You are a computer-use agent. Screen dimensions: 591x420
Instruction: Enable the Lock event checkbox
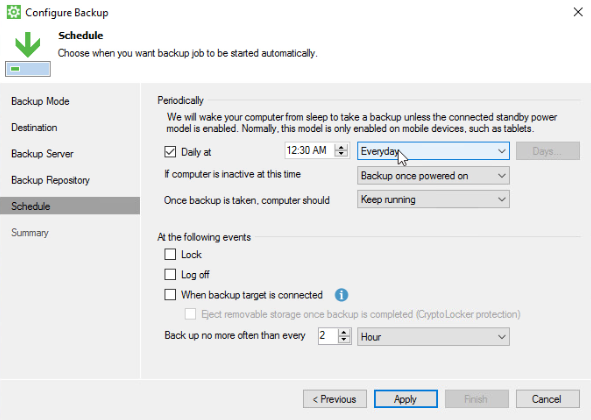pos(170,254)
